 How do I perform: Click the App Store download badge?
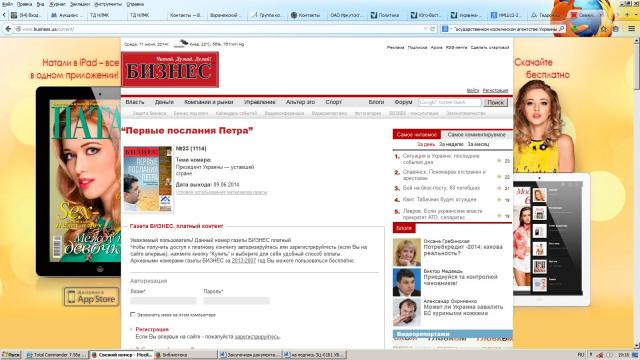[91, 297]
